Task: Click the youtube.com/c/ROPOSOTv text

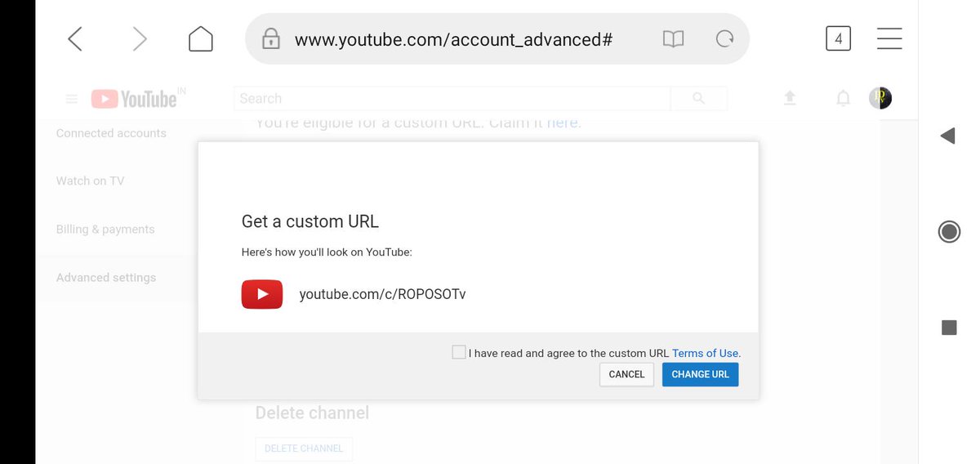Action: (x=382, y=294)
